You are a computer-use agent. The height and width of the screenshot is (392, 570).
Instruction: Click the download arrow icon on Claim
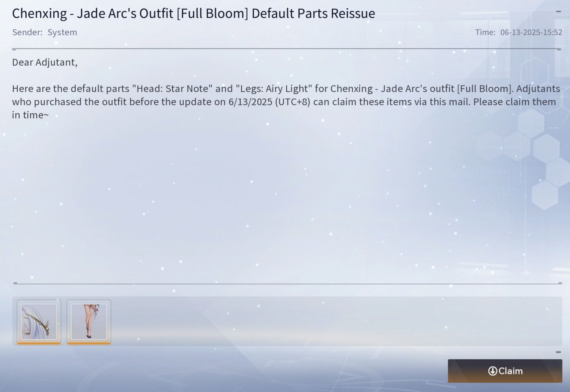(x=492, y=371)
